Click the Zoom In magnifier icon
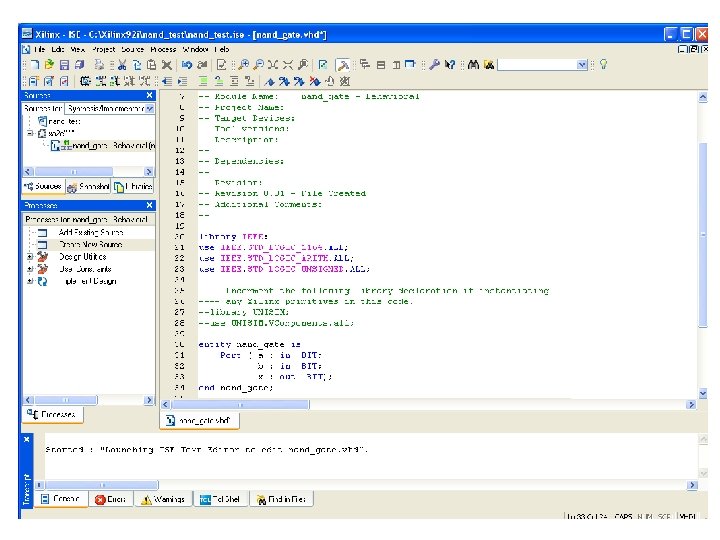This screenshot has height=540, width=720. click(x=242, y=64)
